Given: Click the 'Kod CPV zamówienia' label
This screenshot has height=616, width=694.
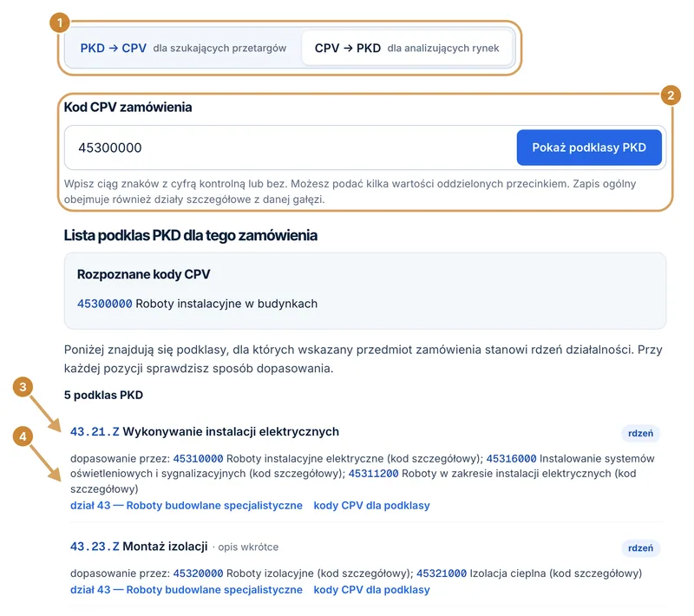Looking at the screenshot, I should point(128,107).
